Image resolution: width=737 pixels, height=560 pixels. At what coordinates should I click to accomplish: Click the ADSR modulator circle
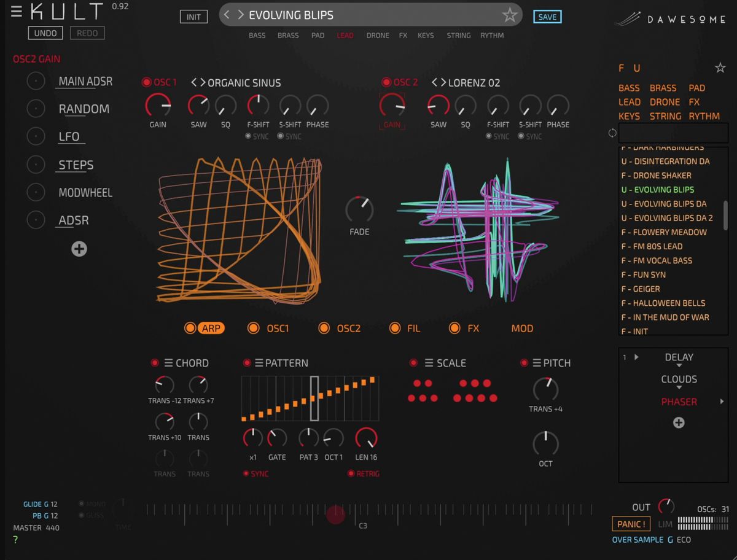[36, 220]
